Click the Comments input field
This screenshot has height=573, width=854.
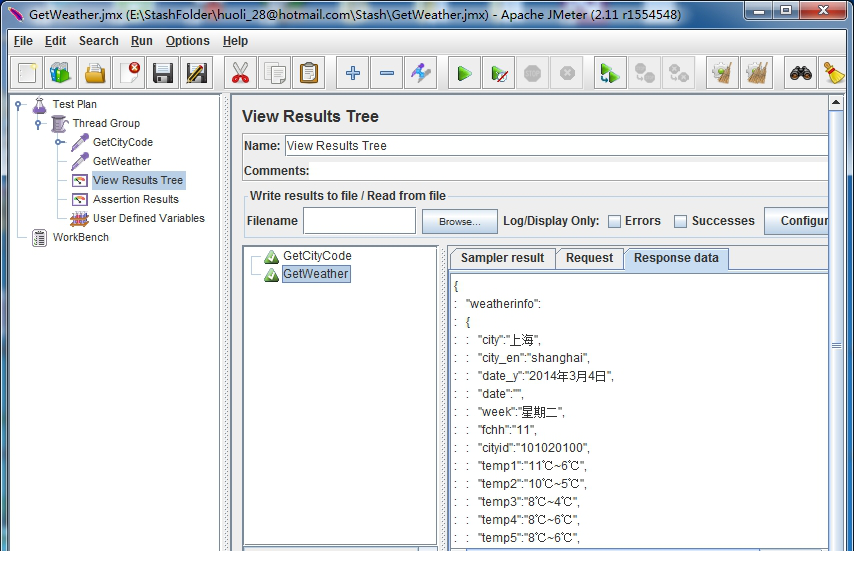[568, 171]
